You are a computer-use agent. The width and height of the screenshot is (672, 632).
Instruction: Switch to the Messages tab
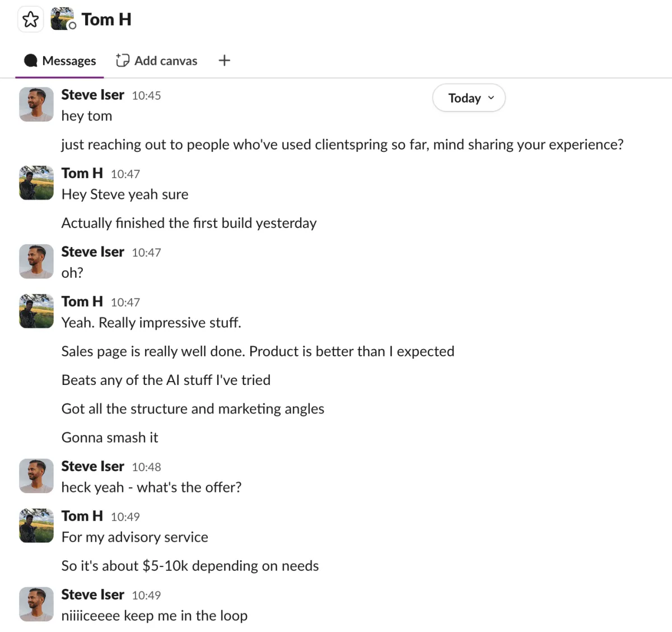[x=60, y=61]
